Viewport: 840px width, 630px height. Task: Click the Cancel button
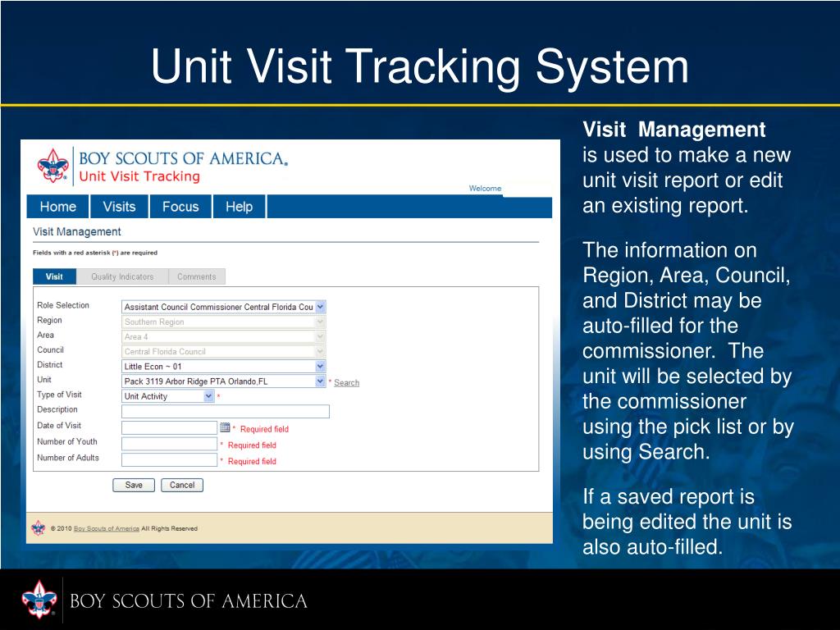(182, 485)
